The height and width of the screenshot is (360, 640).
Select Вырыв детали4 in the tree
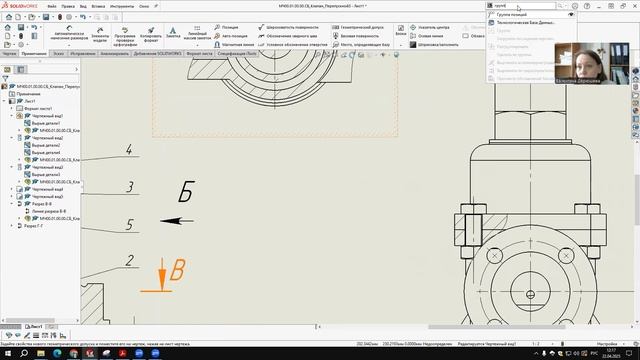coord(46,153)
